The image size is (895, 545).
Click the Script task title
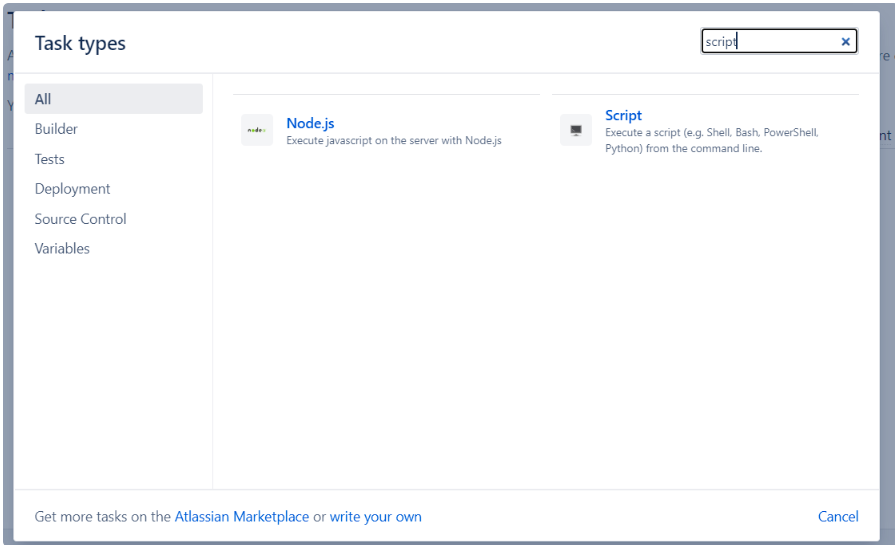(x=623, y=115)
